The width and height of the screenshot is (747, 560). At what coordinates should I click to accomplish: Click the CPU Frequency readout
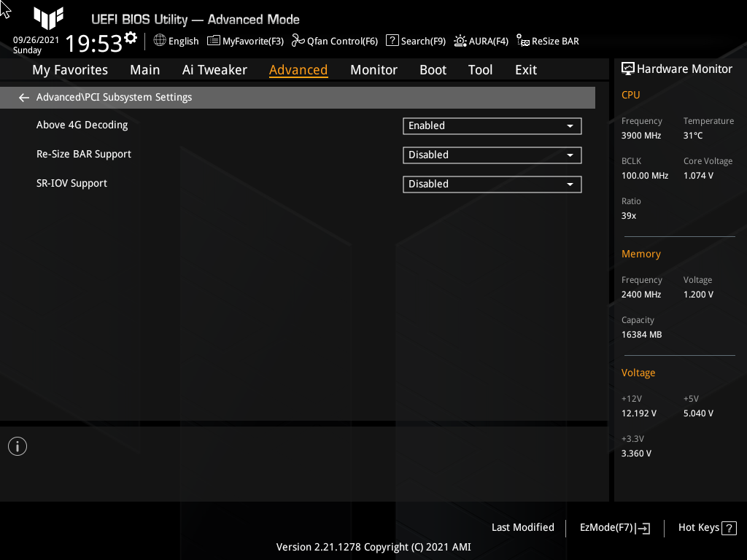click(640, 135)
